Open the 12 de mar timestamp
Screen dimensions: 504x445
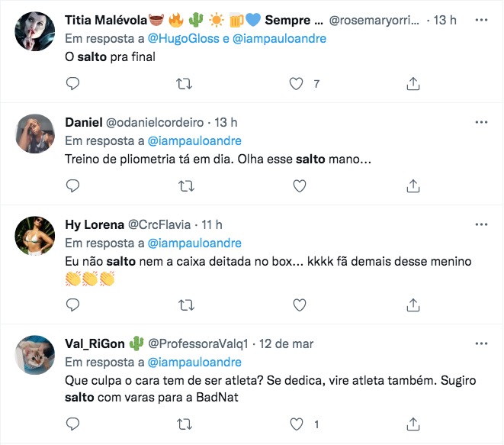click(286, 342)
